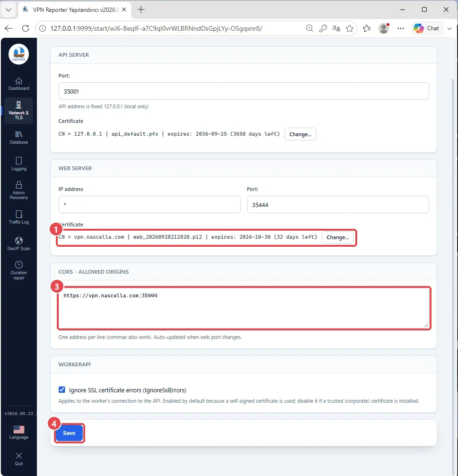
Task: Go back in browser history
Action: click(9, 28)
